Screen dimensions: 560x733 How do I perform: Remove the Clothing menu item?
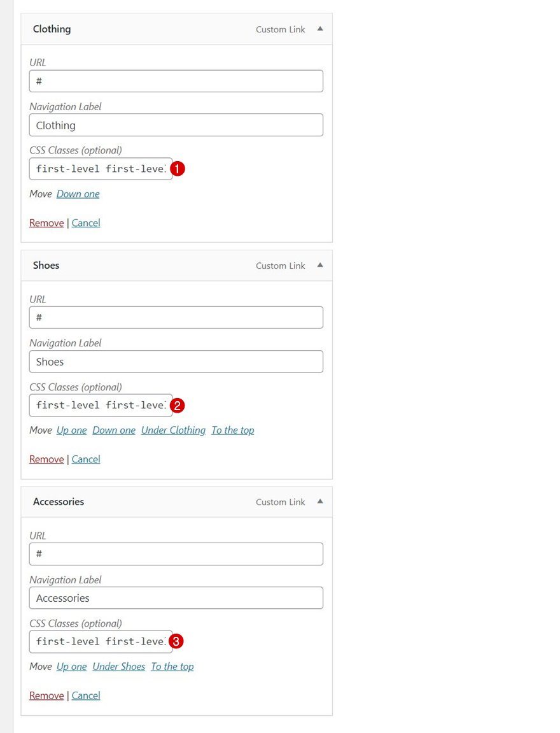click(46, 222)
